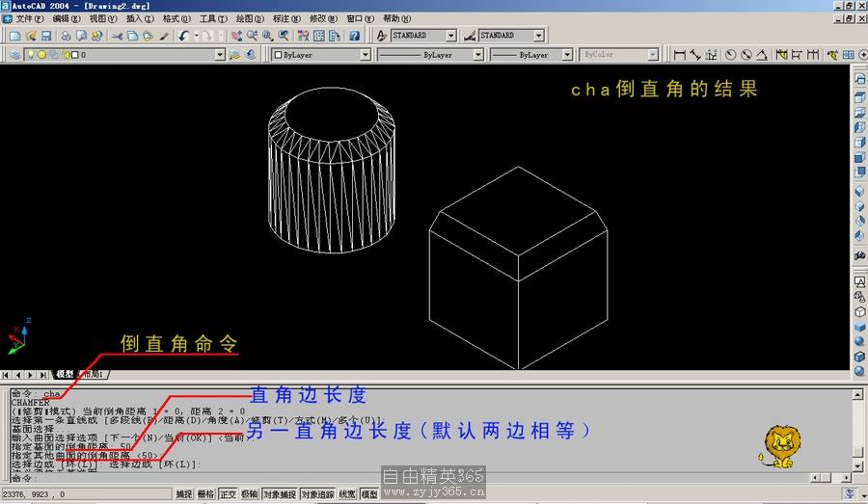Open the 修改(M) menu
The image size is (868, 504).
[x=323, y=18]
